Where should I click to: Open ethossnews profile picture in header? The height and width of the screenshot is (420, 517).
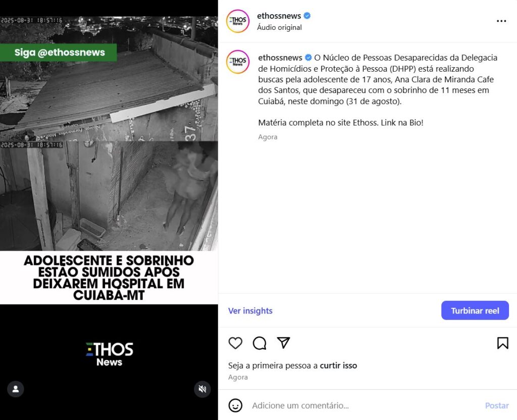pyautogui.click(x=238, y=21)
